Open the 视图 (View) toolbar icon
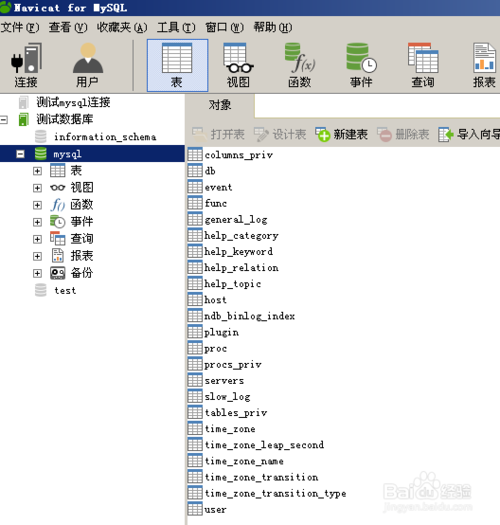Viewport: 500px width, 525px height. (238, 65)
